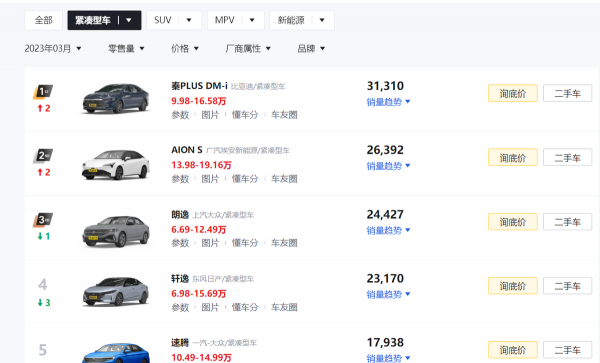Click 二手车 for 速腾

567,350
